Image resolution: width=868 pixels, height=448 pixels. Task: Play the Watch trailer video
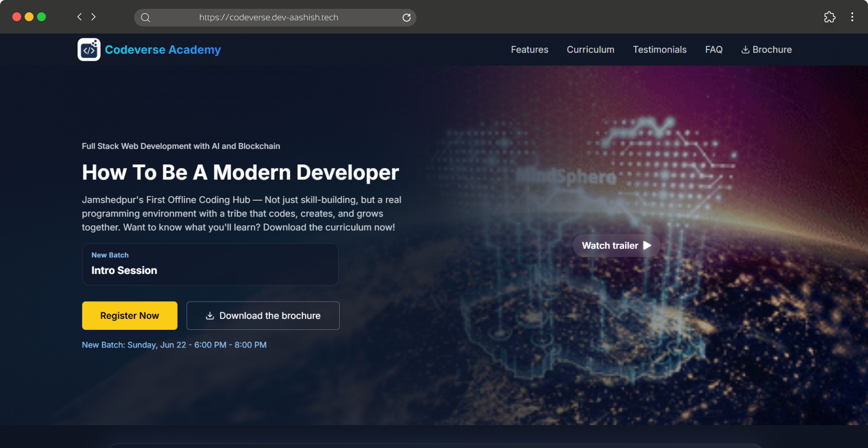tap(616, 246)
